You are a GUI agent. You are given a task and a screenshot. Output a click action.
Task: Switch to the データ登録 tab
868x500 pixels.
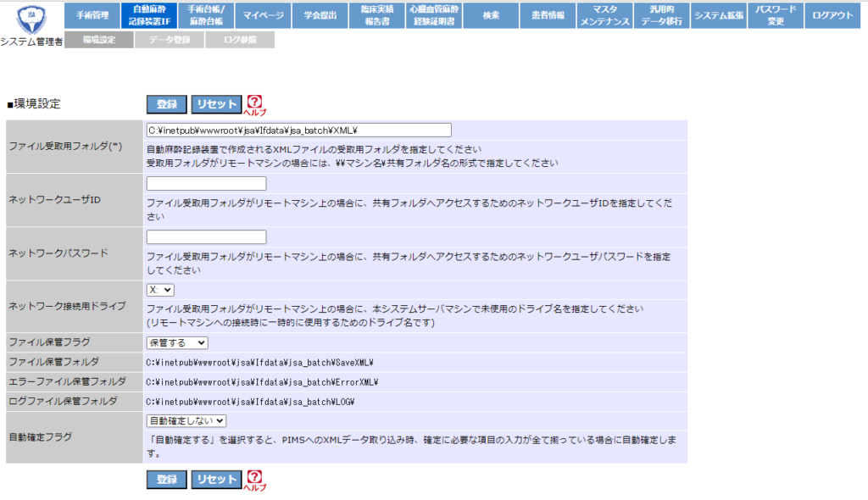tap(169, 39)
